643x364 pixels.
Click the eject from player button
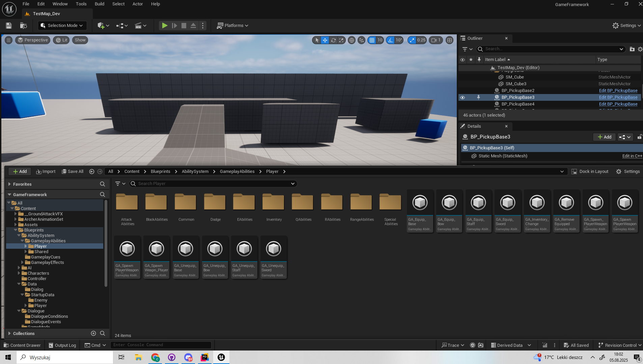[193, 26]
